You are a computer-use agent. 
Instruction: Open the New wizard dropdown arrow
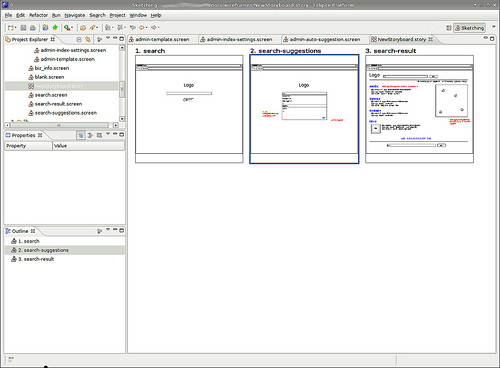coord(15,28)
